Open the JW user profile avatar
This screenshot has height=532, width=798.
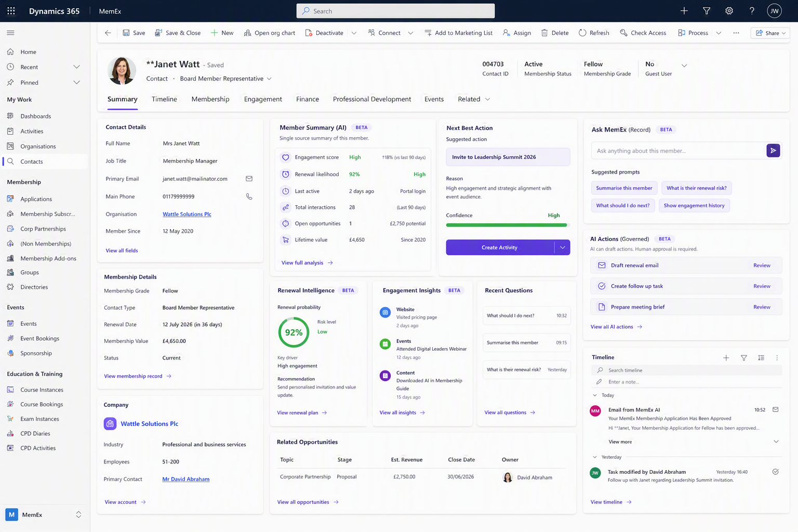tap(775, 11)
